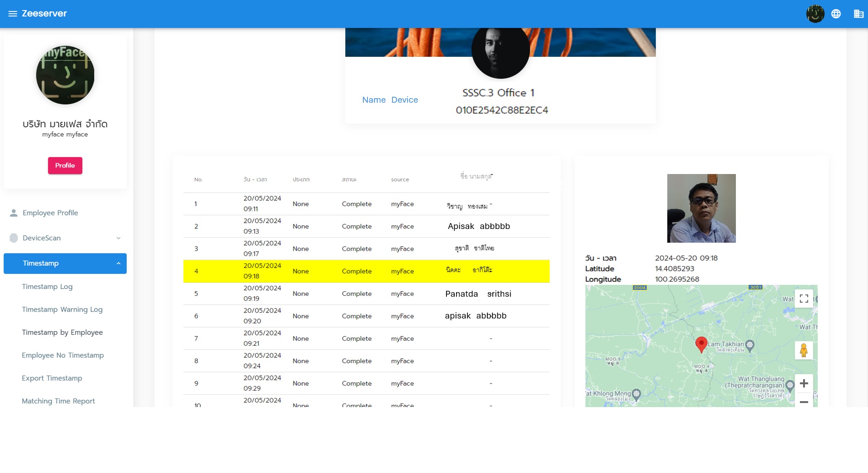This screenshot has width=868, height=473.
Task: Open Timestamp by Employee
Action: 62,333
